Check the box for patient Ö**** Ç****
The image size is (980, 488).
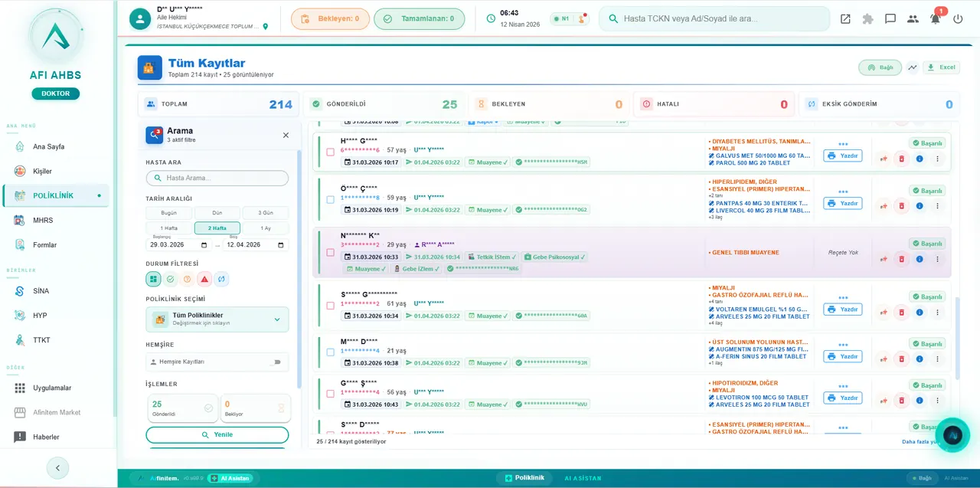(x=331, y=199)
